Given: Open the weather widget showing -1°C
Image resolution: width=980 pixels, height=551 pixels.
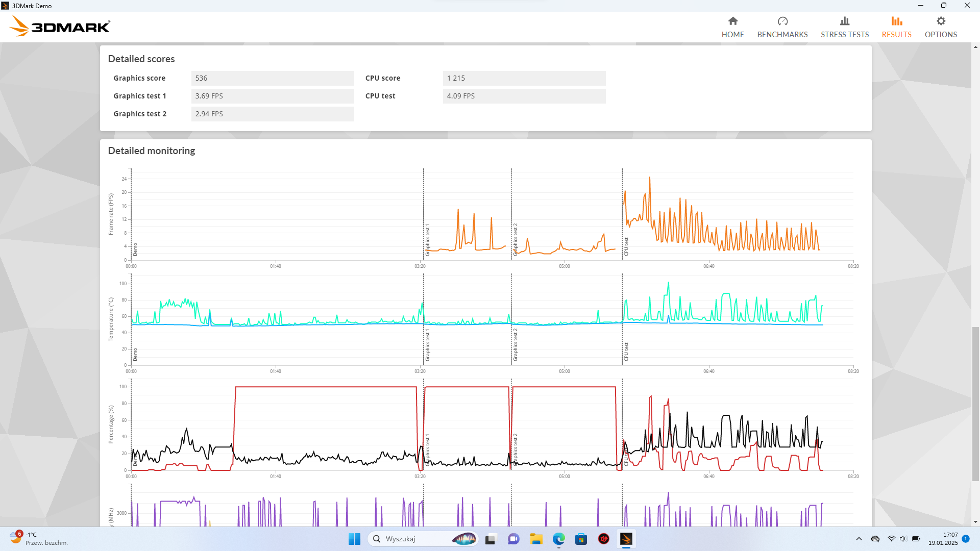Looking at the screenshot, I should tap(38, 539).
